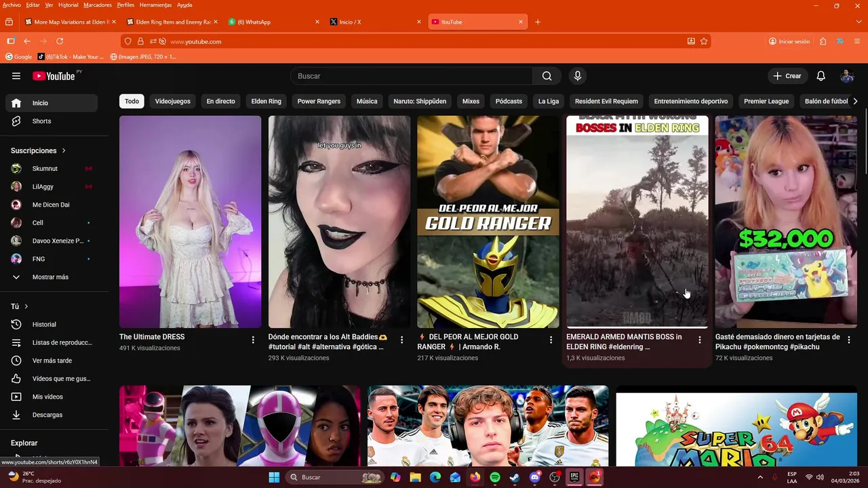Image resolution: width=868 pixels, height=488 pixels.
Task: Go back in browser toolbar
Action: 27,41
